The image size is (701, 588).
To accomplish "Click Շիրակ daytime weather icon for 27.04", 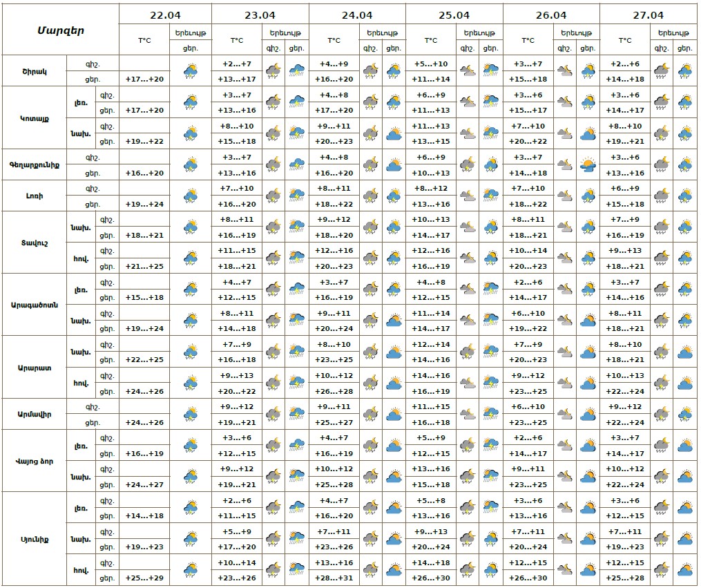I will (685, 70).
